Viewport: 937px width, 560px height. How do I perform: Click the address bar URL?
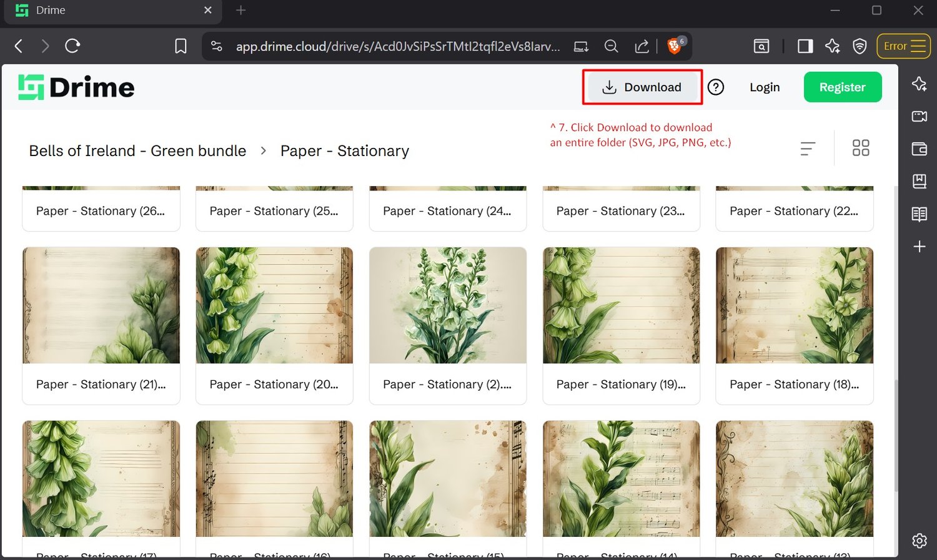(x=397, y=46)
